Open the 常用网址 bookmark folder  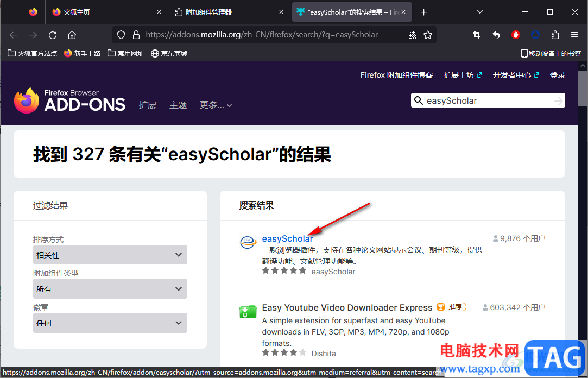click(125, 54)
